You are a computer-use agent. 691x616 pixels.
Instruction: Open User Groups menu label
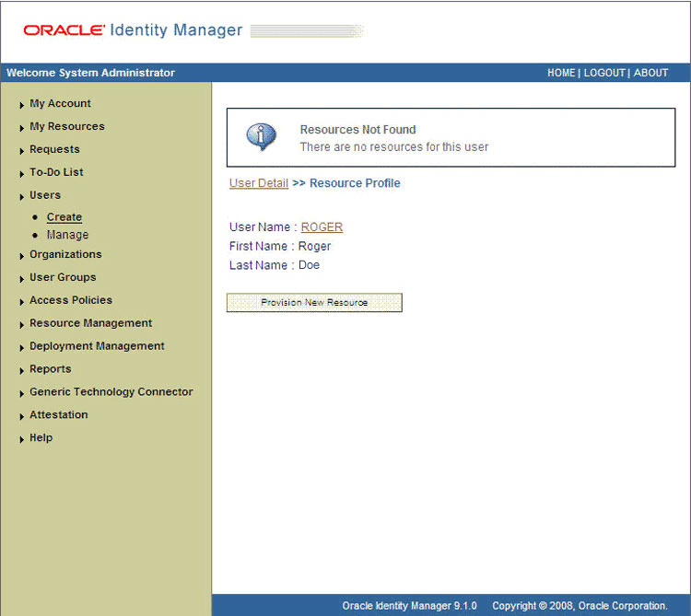[x=63, y=277]
